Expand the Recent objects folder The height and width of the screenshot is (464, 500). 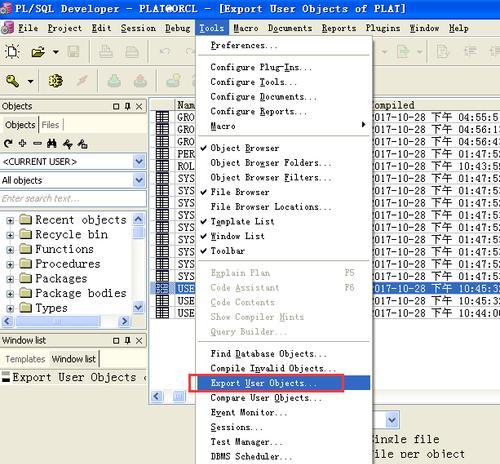pos(10,220)
